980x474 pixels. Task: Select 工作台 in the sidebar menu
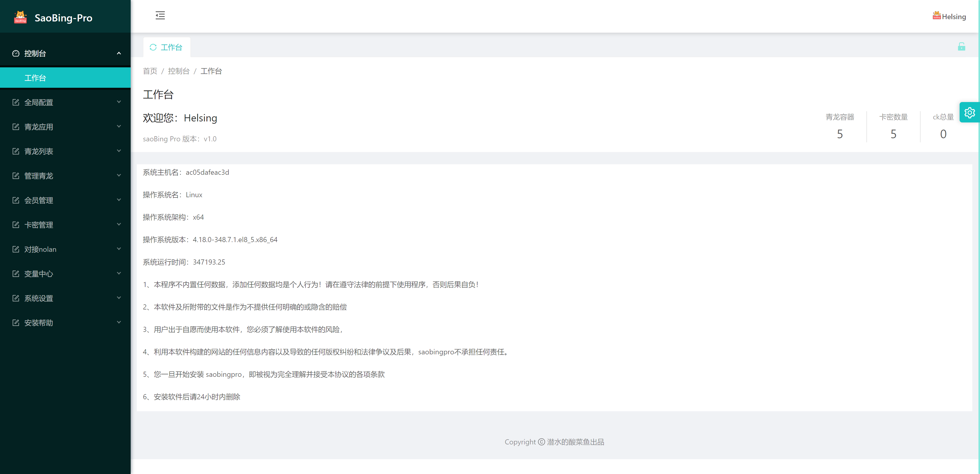pos(35,78)
